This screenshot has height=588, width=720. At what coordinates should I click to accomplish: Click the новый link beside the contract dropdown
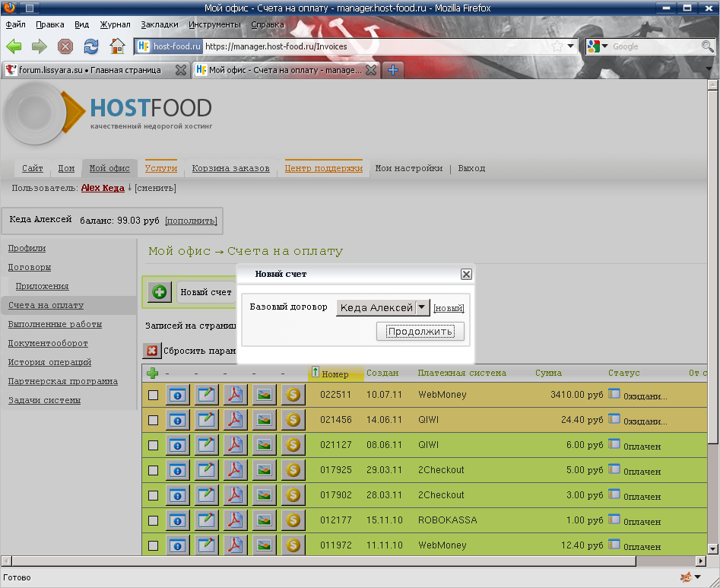coord(449,308)
